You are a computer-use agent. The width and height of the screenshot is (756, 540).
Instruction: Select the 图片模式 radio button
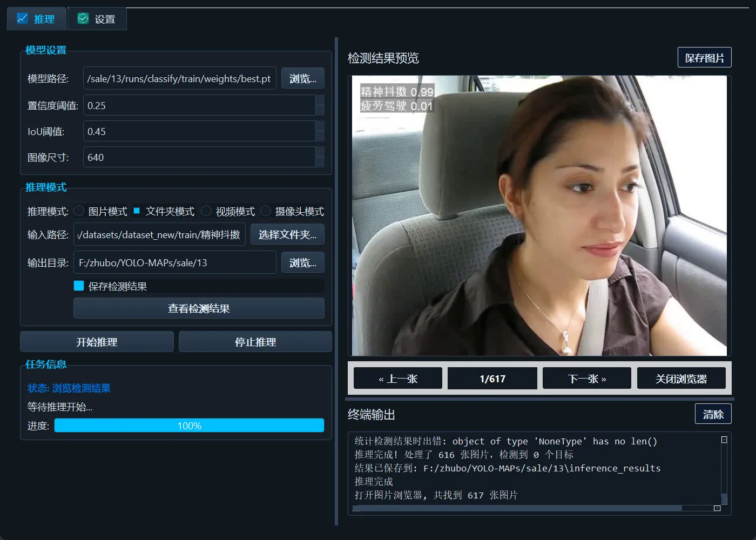click(x=78, y=211)
